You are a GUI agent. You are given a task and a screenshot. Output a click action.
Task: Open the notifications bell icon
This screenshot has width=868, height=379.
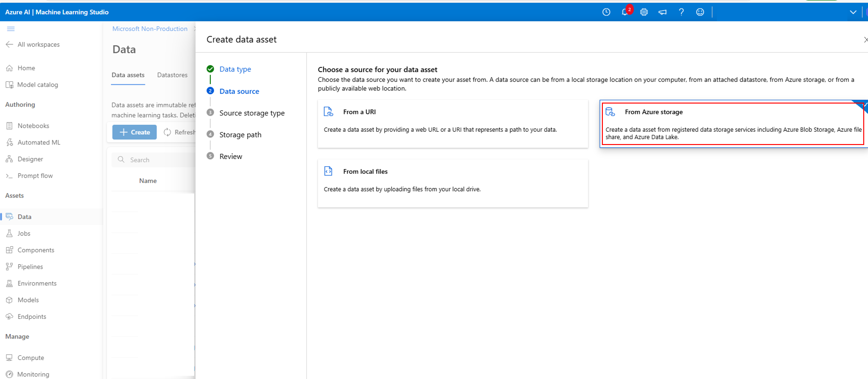pyautogui.click(x=624, y=12)
